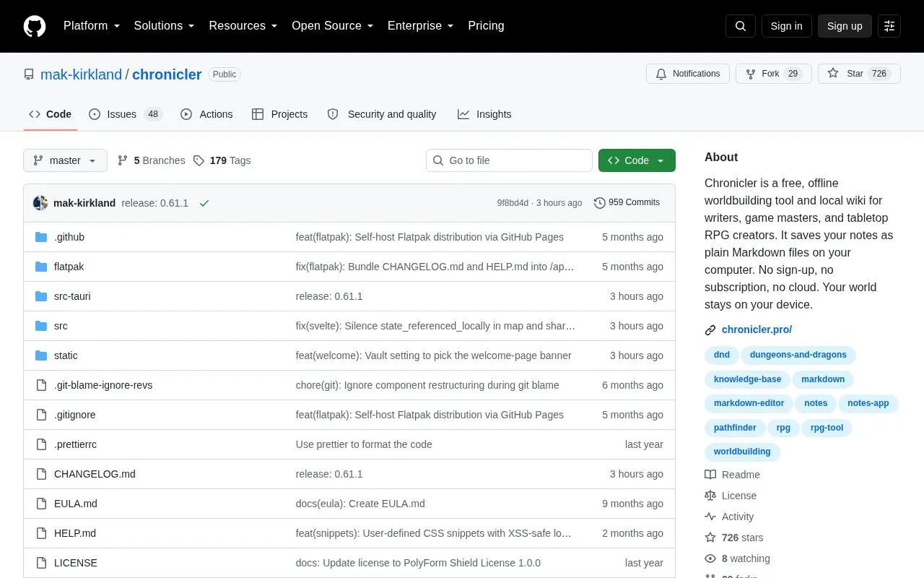Switch to the Actions tab

pyautogui.click(x=206, y=114)
